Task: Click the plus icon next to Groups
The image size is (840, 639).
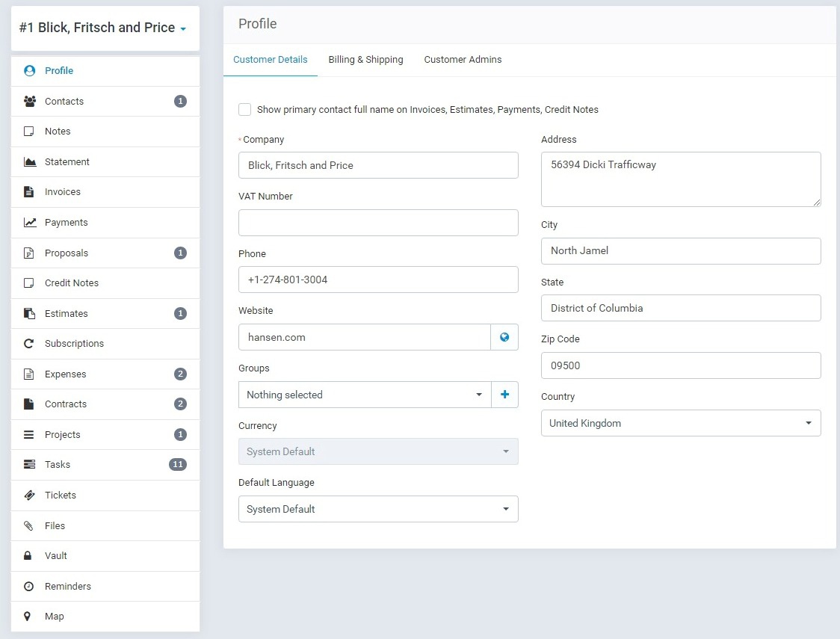Action: click(x=504, y=395)
